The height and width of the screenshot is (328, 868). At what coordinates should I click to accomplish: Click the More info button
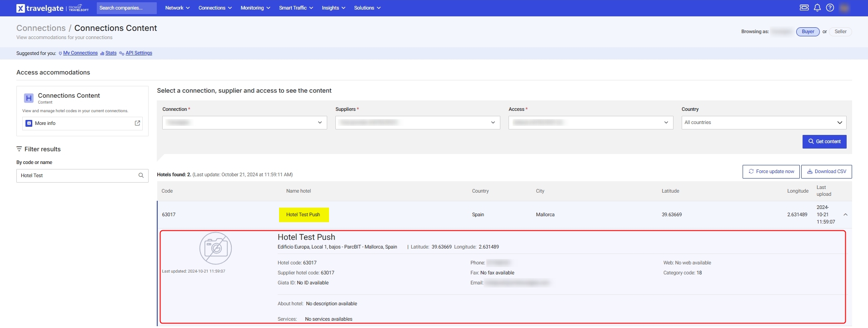(82, 123)
